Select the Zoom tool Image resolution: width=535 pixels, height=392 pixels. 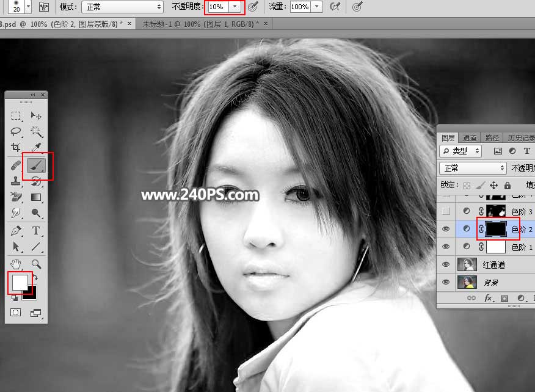pyautogui.click(x=36, y=264)
